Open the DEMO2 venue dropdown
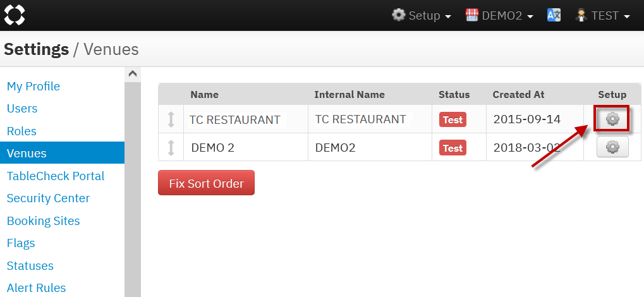644x297 pixels. click(x=499, y=16)
